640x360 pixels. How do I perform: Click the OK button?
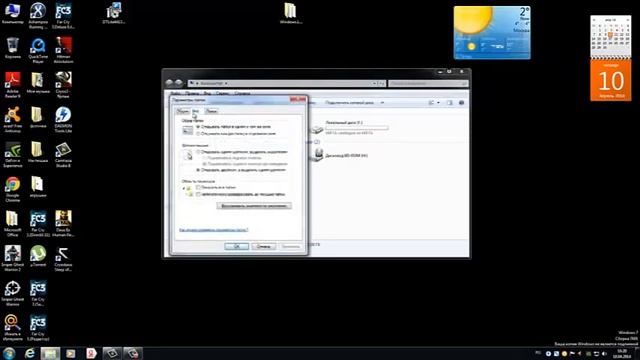236,246
